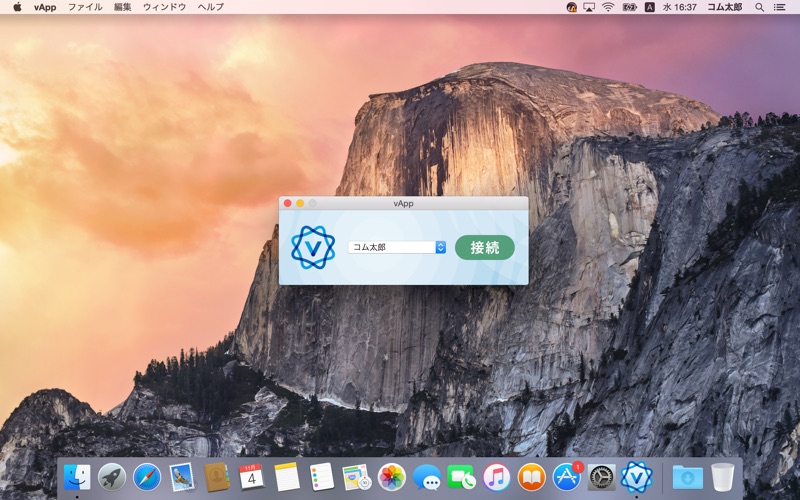Minimize the vApp window

click(300, 203)
